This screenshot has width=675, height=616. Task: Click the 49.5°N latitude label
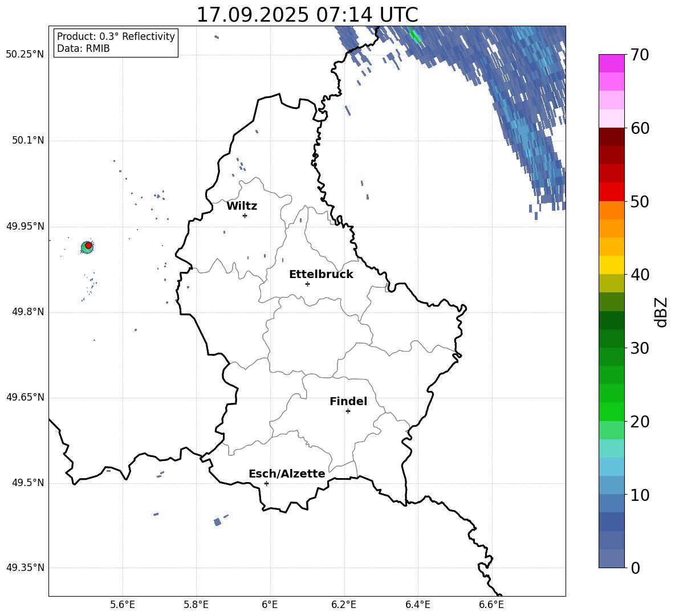coord(28,483)
